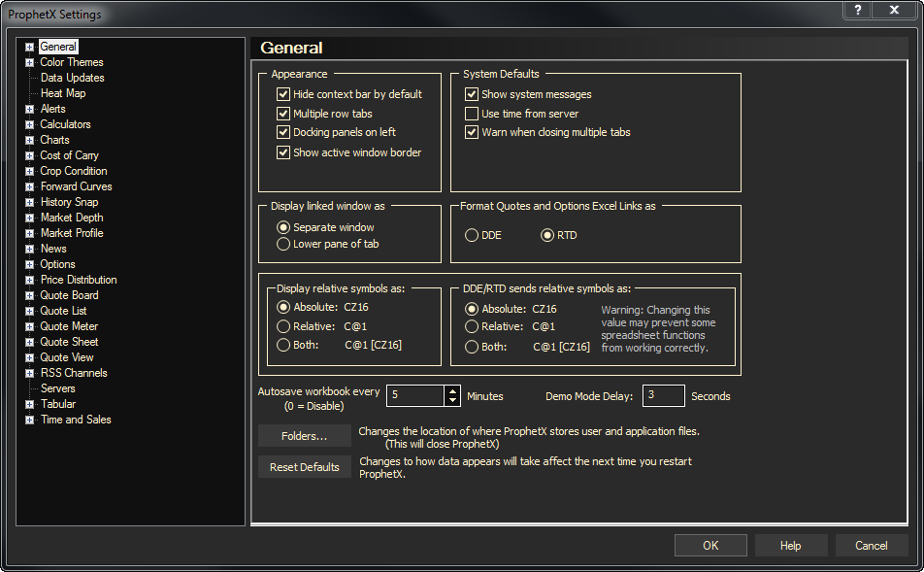The height and width of the screenshot is (572, 924).
Task: Expand the Forward Curves node
Action: [x=29, y=186]
